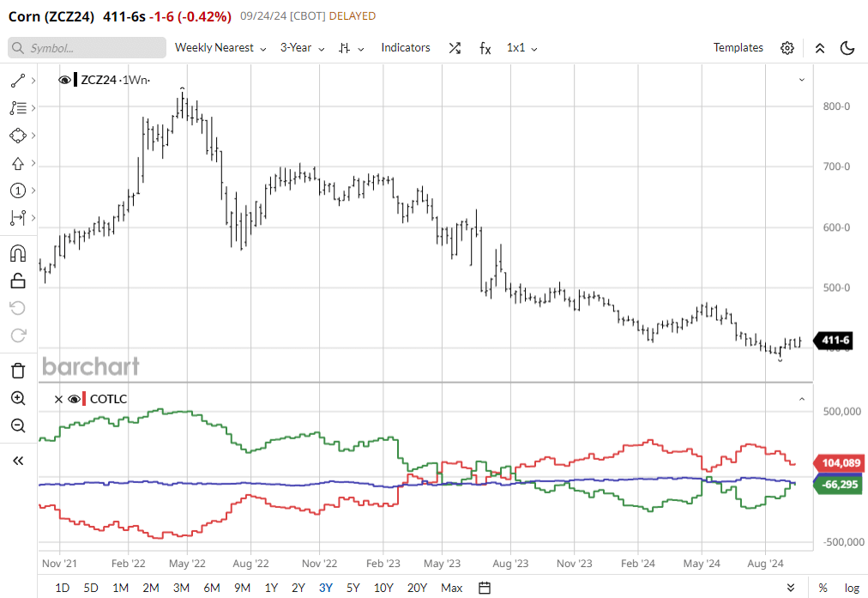Select the Max time range
868x598 pixels.
(x=451, y=588)
